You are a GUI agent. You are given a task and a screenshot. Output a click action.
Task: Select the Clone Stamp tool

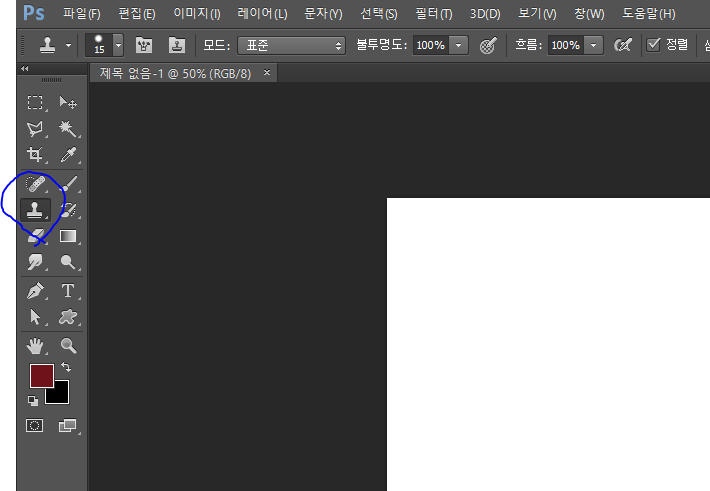pos(36,210)
